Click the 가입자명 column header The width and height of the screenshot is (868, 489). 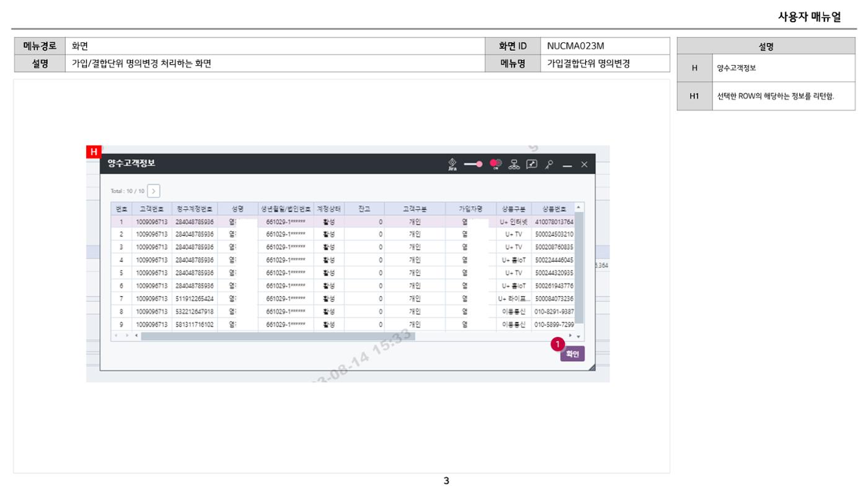click(470, 209)
